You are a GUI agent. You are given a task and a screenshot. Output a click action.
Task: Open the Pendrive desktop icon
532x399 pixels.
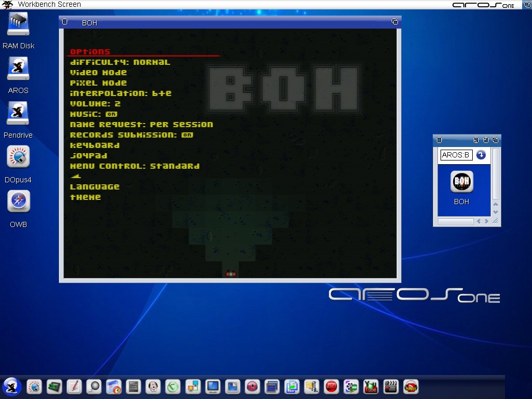pos(18,114)
